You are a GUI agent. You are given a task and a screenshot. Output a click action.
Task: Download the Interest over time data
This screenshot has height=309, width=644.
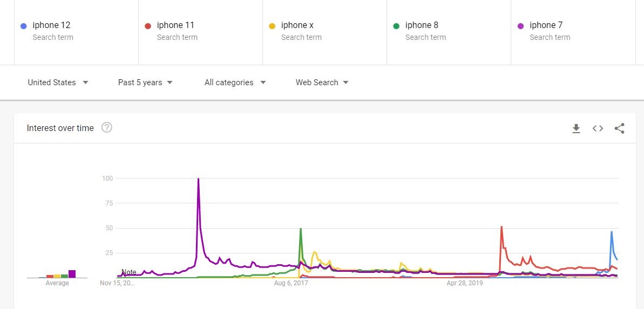click(x=576, y=128)
